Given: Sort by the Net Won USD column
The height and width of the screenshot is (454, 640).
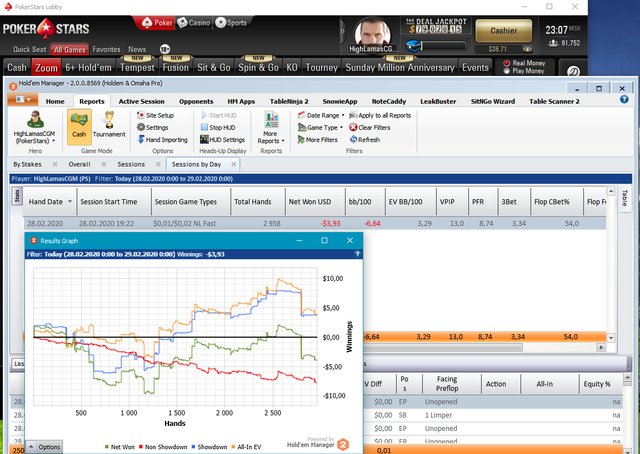Looking at the screenshot, I should [310, 202].
